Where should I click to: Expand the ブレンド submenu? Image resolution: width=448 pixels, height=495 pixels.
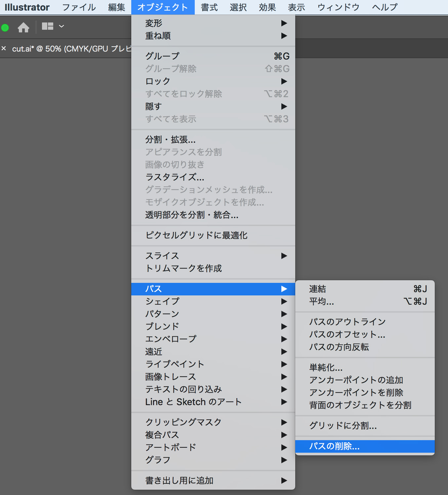(x=213, y=326)
